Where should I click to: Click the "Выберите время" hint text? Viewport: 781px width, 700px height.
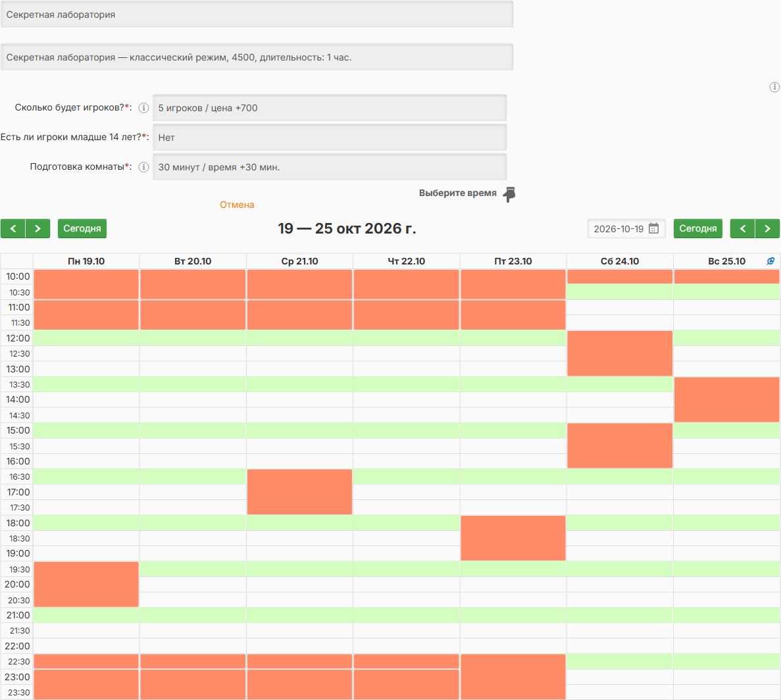pos(457,193)
